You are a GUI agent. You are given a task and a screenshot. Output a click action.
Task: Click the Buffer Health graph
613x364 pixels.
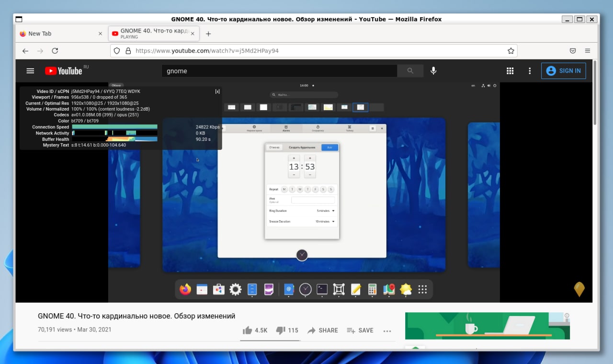pyautogui.click(x=114, y=139)
